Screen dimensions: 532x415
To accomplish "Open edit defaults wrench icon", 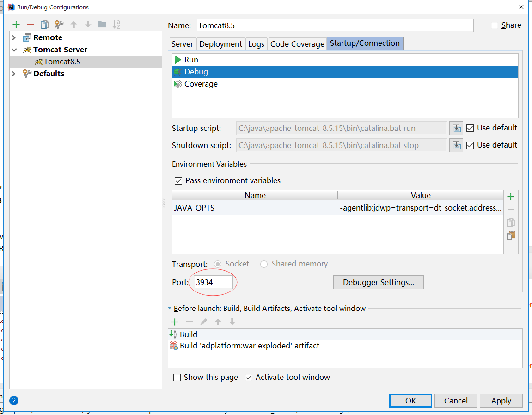I will point(59,25).
